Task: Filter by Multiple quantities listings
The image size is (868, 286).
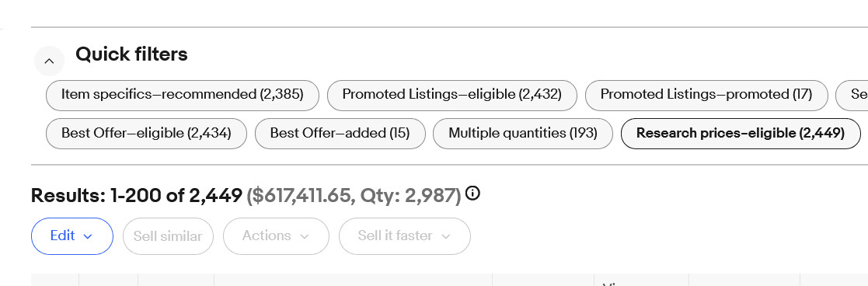Action: coord(523,134)
